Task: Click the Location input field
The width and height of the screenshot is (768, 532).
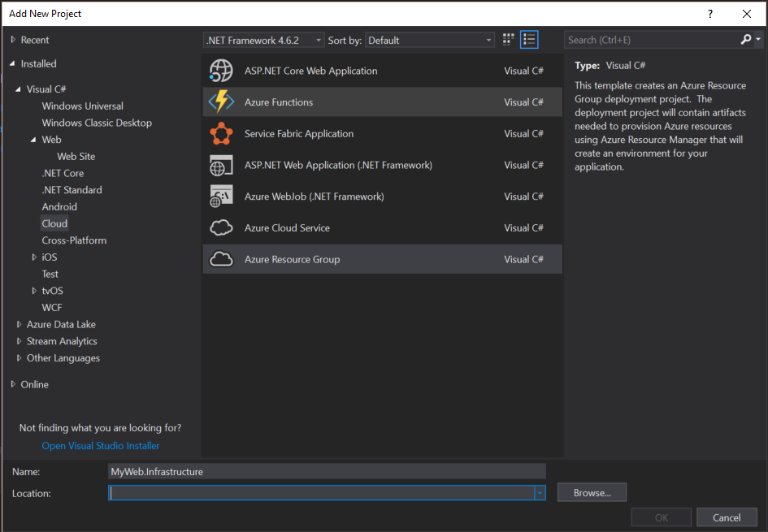Action: [x=321, y=493]
